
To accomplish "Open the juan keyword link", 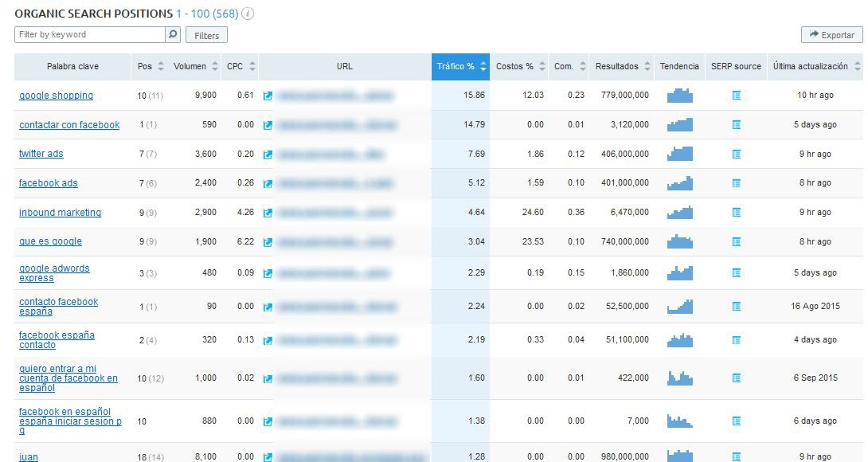I will [28, 457].
